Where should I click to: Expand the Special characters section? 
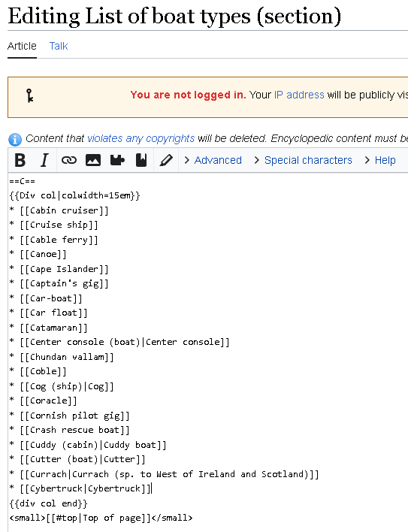304,160
